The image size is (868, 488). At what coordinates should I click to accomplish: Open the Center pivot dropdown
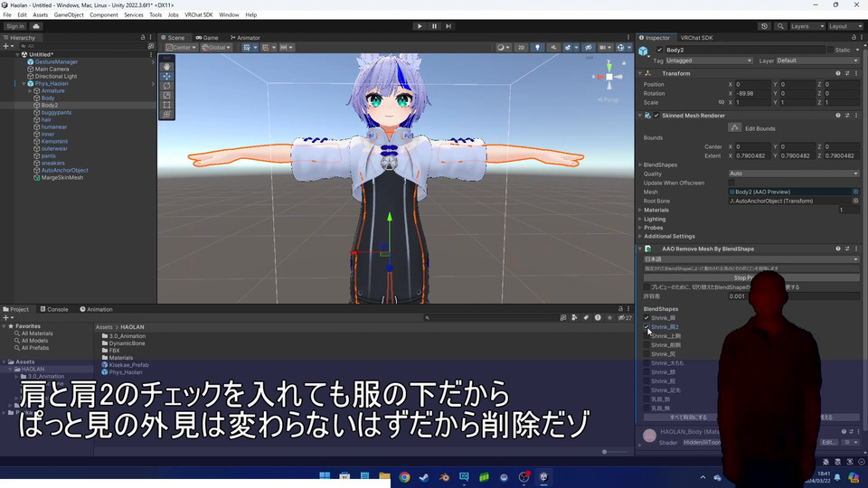click(x=181, y=48)
